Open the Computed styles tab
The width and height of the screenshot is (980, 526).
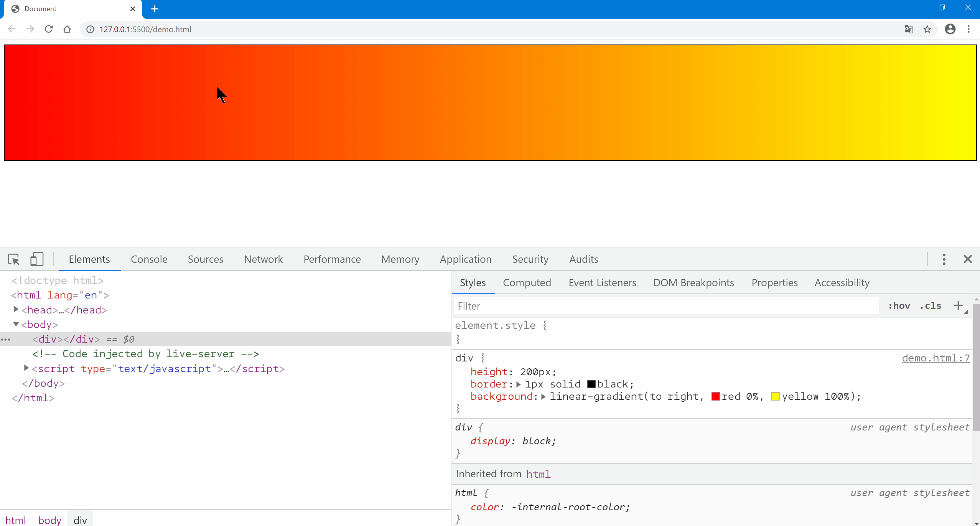[x=527, y=283]
